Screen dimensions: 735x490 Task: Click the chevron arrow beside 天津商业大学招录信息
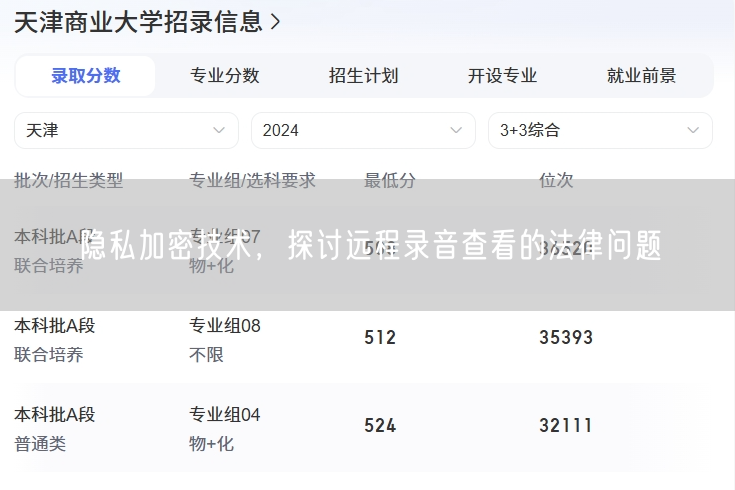[x=276, y=22]
